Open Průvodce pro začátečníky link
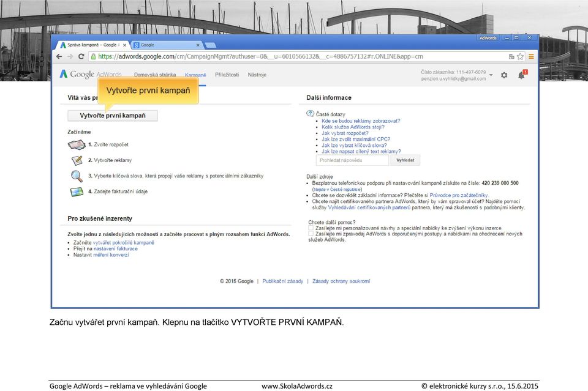This screenshot has width=588, height=391. pos(459,195)
